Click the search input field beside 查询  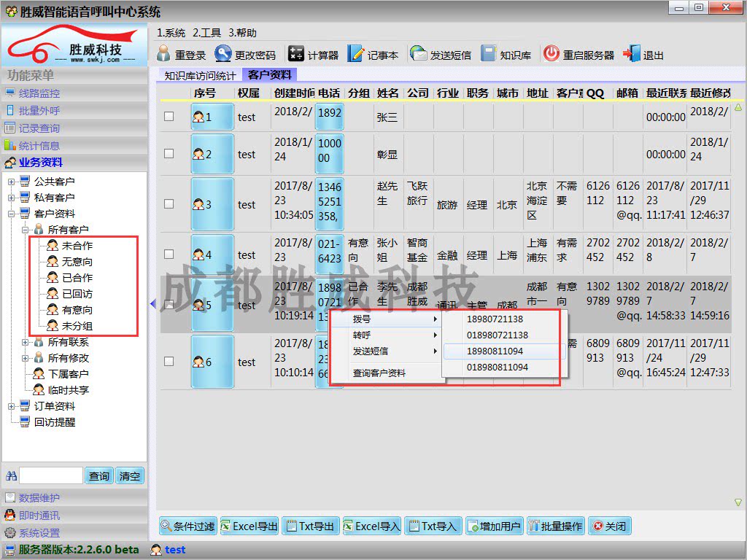point(50,476)
